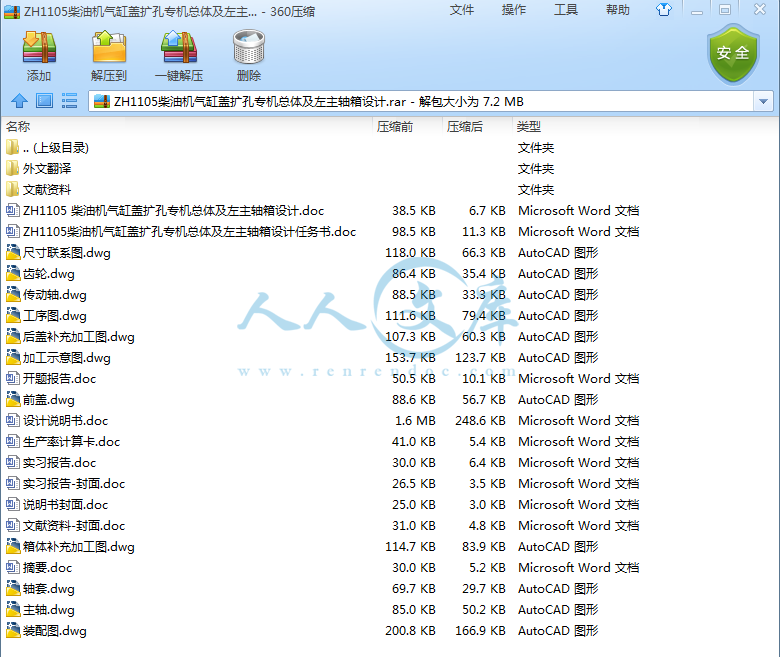This screenshot has height=657, width=780.
Task: Select the 尺寸联系图.dwg file
Action: tap(390, 253)
